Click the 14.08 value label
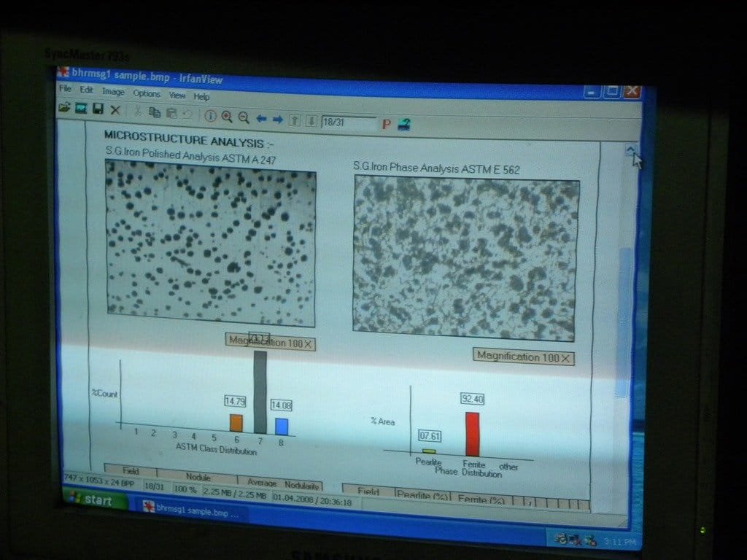The width and height of the screenshot is (747, 560). pyautogui.click(x=281, y=405)
